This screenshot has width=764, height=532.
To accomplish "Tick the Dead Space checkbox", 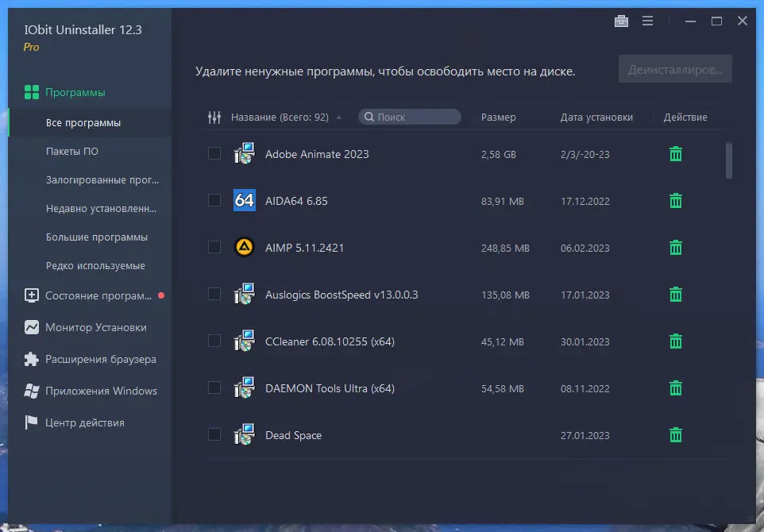I will [214, 434].
